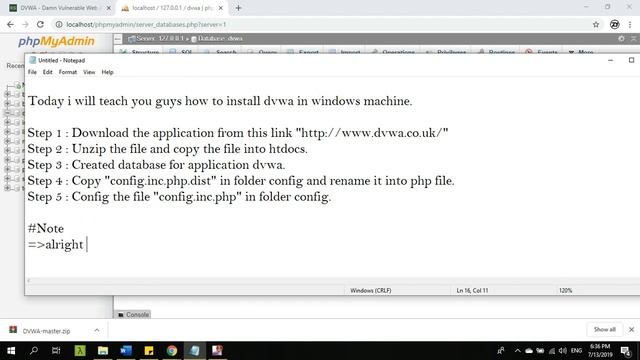Click the Notepad taskbar icon
Image resolution: width=640 pixels, height=360 pixels.
tap(195, 351)
